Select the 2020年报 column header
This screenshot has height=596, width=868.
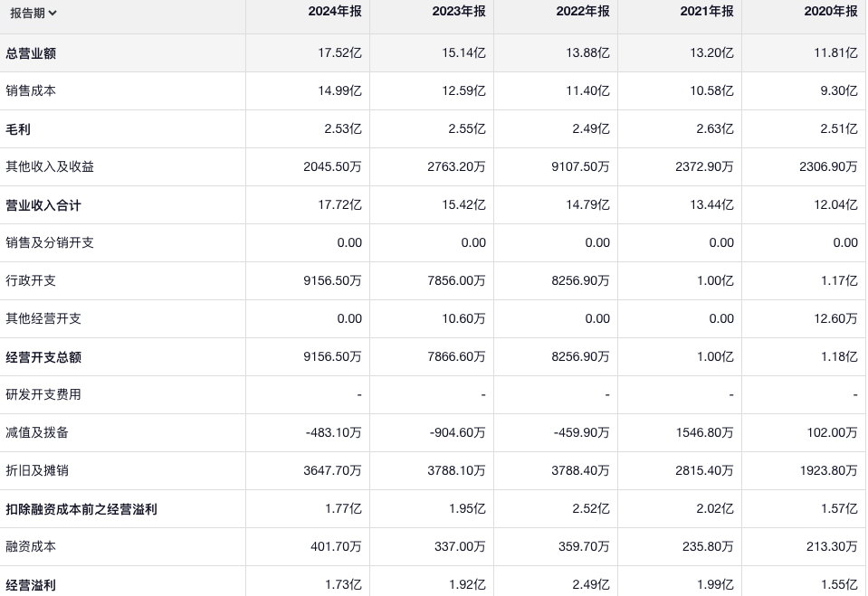tap(830, 12)
